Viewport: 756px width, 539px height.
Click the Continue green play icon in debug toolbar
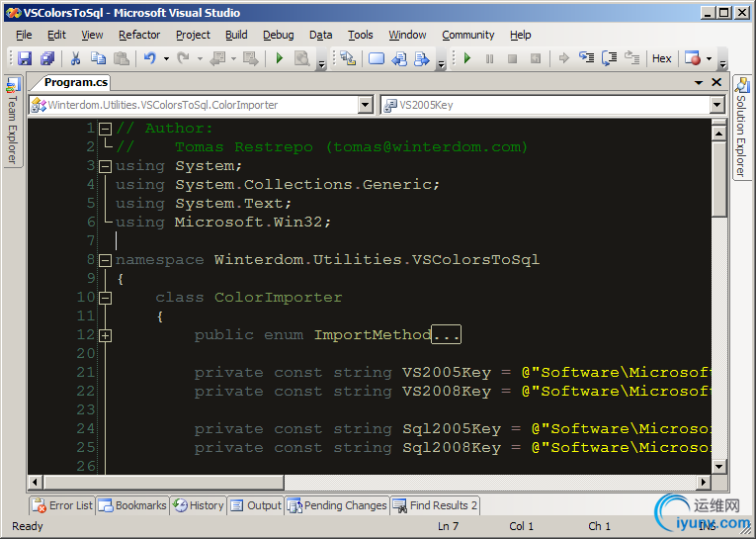point(466,59)
